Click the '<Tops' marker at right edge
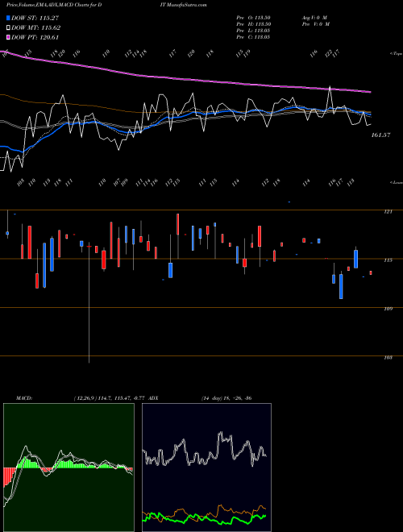This screenshot has width=403, height=532. point(397,54)
